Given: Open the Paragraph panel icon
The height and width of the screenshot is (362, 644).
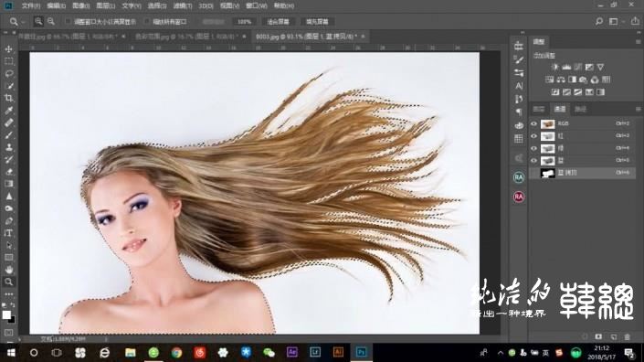Looking at the screenshot, I should (x=519, y=112).
